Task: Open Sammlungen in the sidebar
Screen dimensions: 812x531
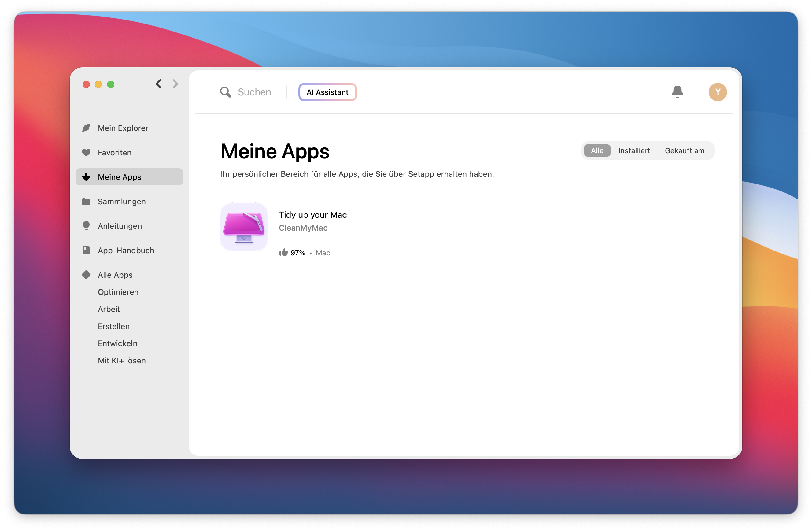Action: (129, 202)
